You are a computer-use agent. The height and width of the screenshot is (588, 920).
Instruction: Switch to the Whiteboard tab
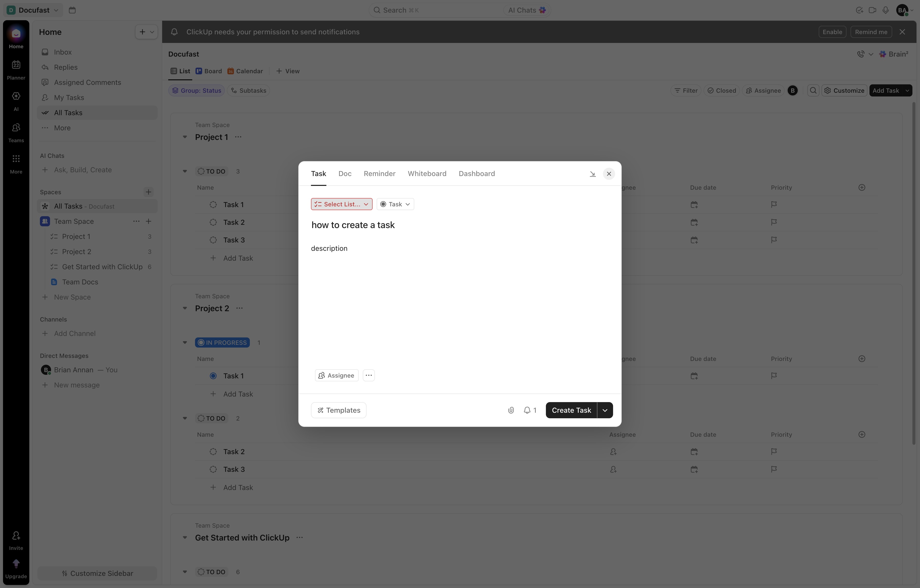point(427,174)
